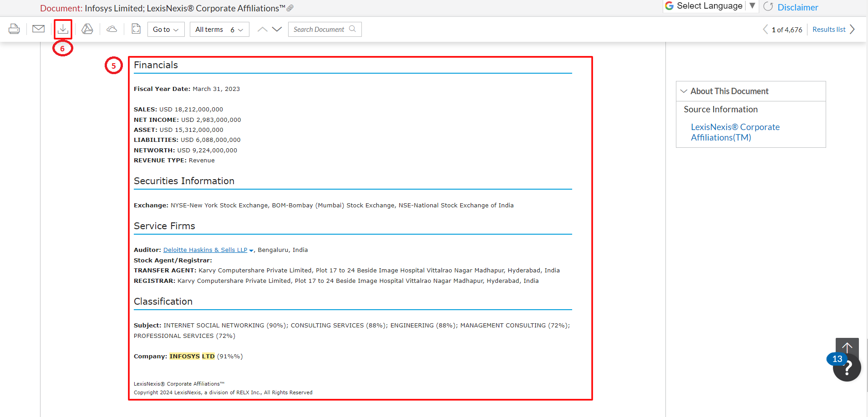The width and height of the screenshot is (868, 417).
Task: Click the TRANSFER AGENT Karvy Computershare line
Action: [347, 271]
